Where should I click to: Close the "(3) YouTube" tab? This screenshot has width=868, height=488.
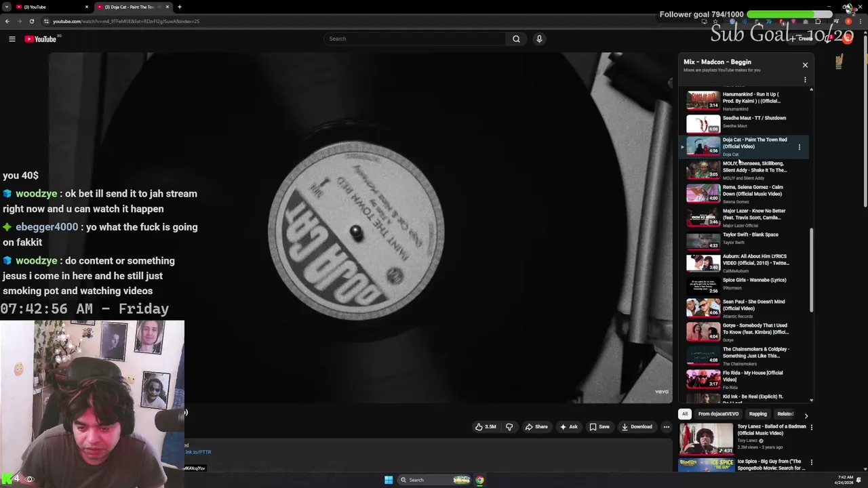pyautogui.click(x=87, y=7)
